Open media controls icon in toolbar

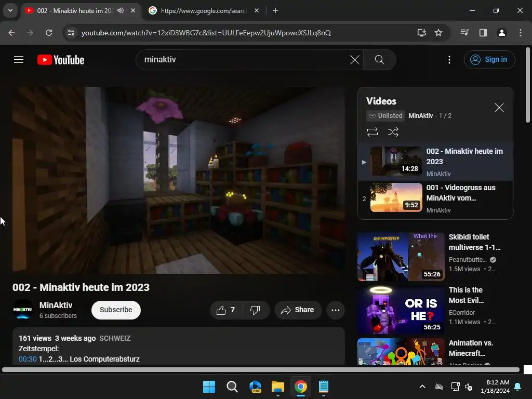464,33
